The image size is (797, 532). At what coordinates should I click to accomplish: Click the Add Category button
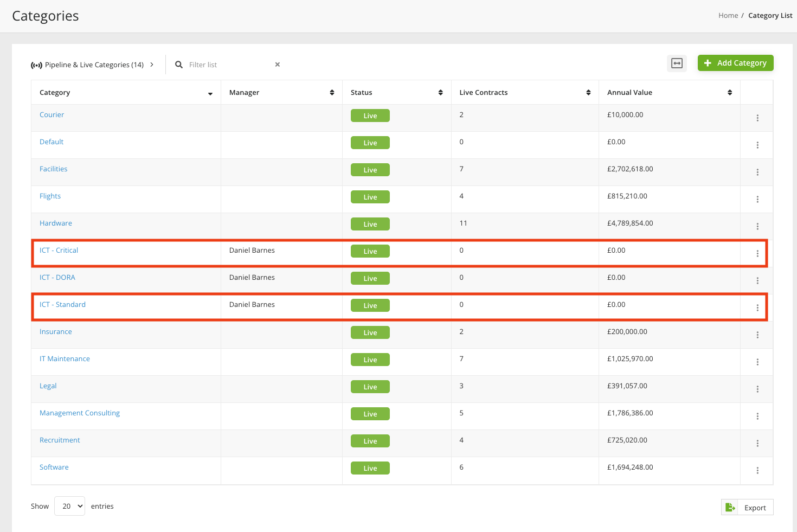click(x=735, y=63)
